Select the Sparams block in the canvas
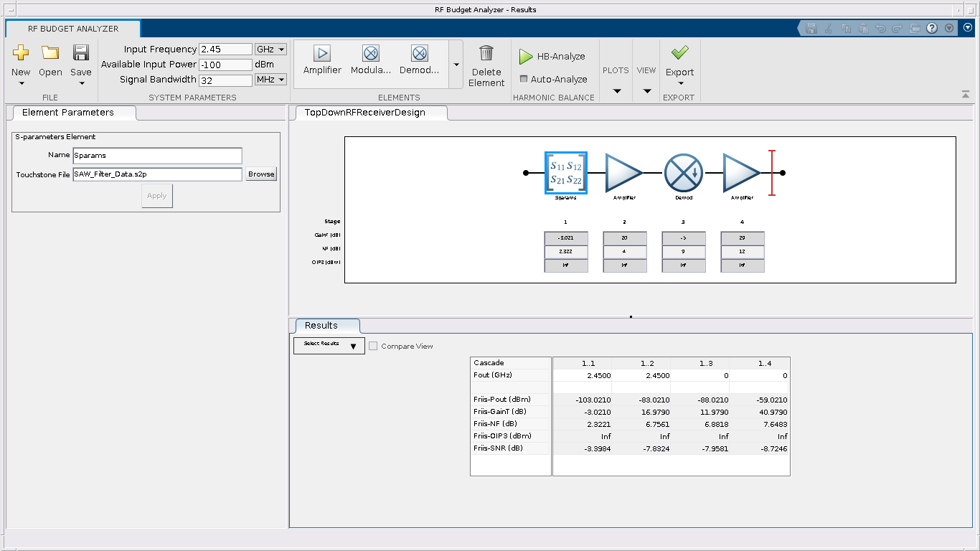 click(565, 173)
